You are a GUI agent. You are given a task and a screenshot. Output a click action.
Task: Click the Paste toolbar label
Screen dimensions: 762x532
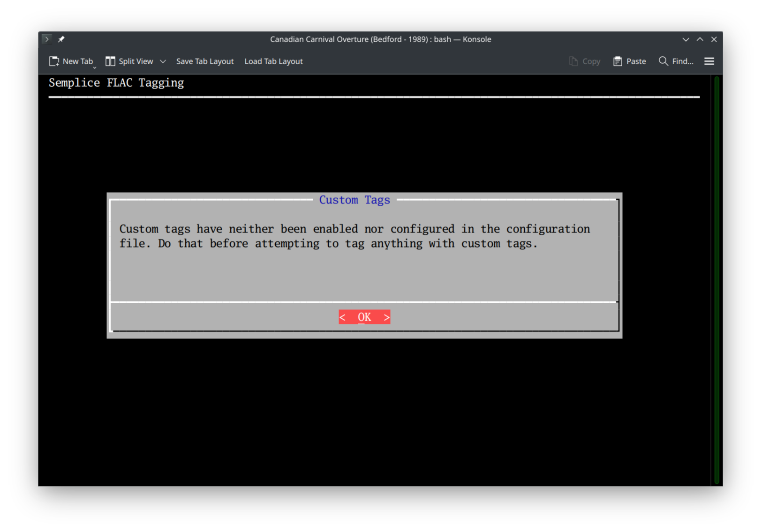[636, 61]
